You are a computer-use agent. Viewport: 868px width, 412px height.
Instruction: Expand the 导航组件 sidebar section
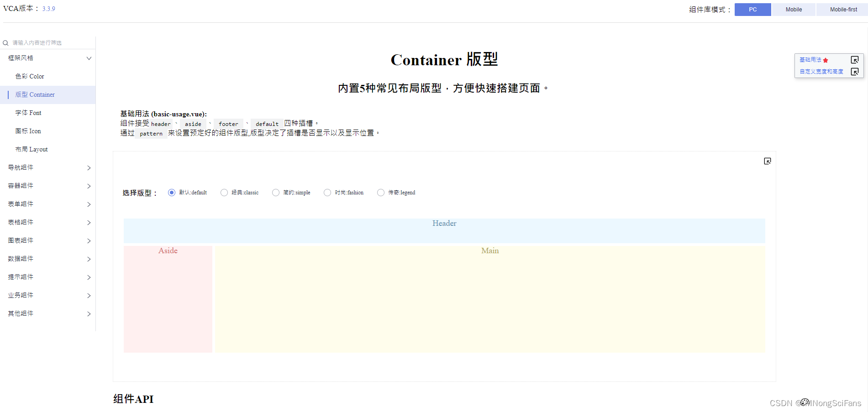point(48,167)
